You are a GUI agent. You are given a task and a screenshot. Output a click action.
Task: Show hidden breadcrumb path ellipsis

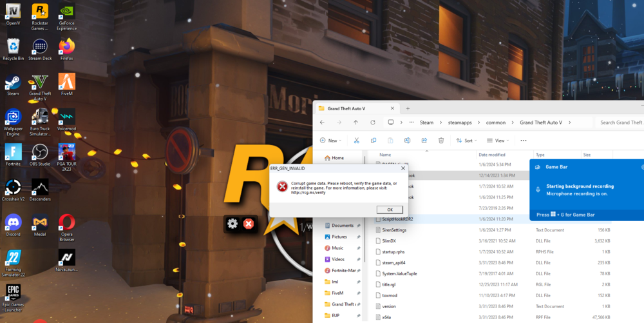pos(412,122)
